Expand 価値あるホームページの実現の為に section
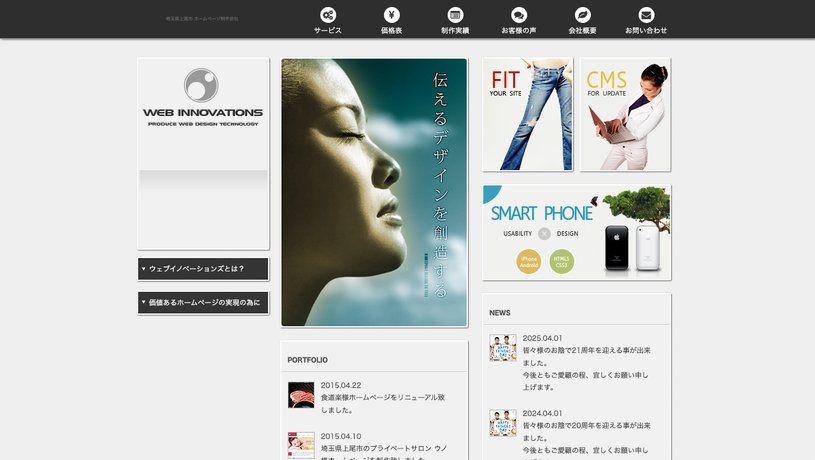Viewport: 815px width, 460px height. pos(203,302)
